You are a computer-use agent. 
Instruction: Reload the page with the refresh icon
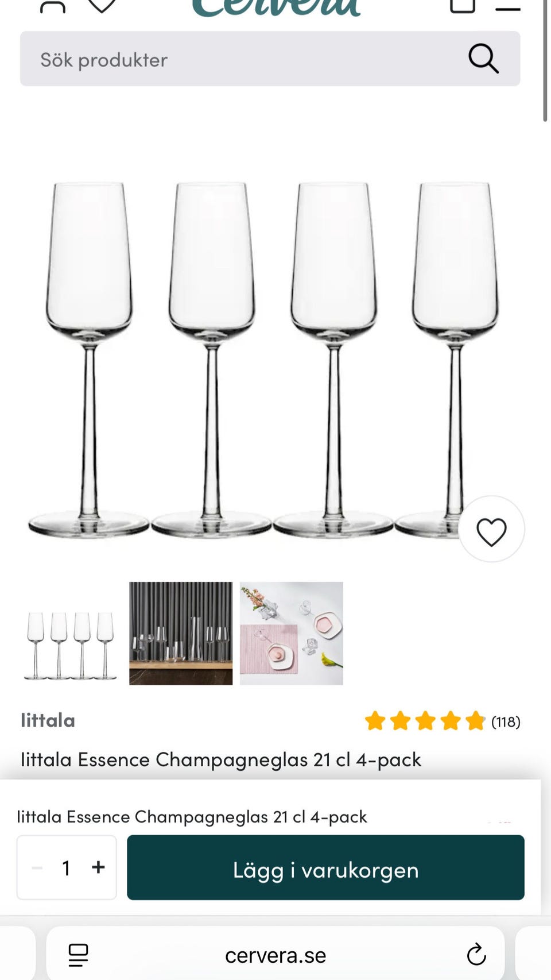[476, 955]
